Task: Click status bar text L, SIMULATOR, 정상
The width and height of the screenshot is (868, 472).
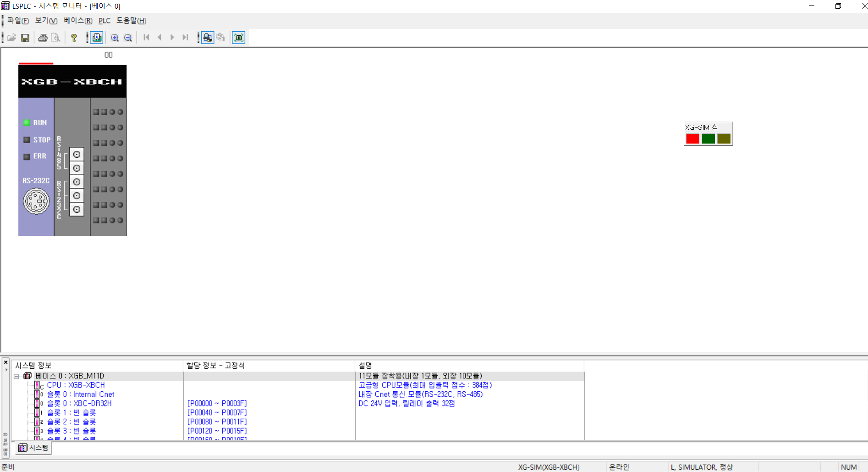Action: point(702,467)
